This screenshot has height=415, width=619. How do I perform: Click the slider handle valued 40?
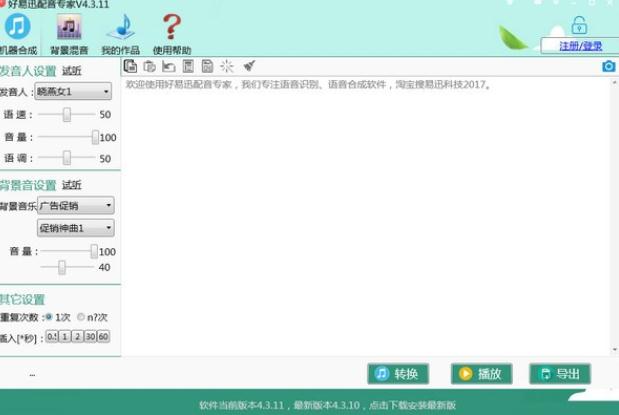tap(62, 267)
